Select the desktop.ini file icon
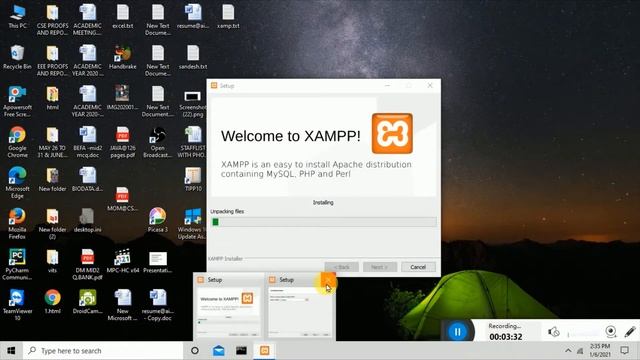Viewport: 640px width, 360px height. click(87, 220)
